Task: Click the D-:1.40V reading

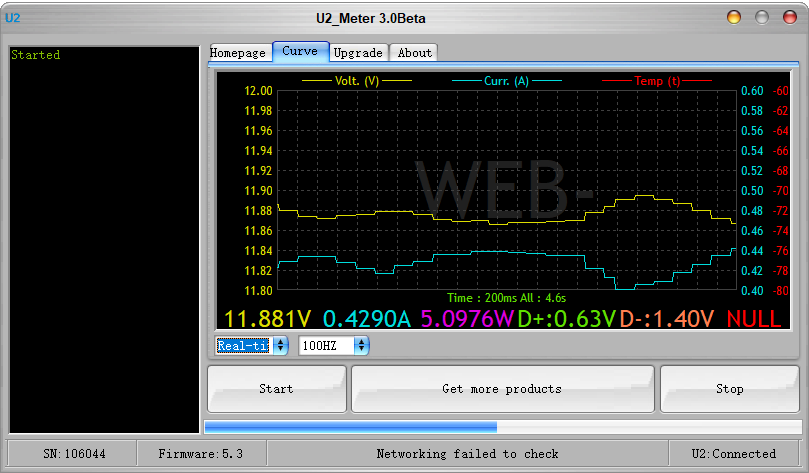Action: tap(667, 319)
